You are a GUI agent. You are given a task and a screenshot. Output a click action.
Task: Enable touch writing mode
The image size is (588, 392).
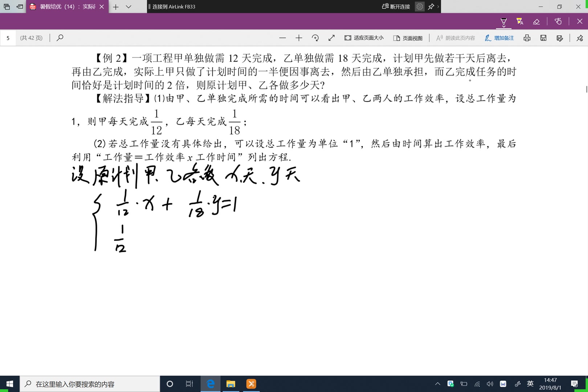tap(558, 22)
